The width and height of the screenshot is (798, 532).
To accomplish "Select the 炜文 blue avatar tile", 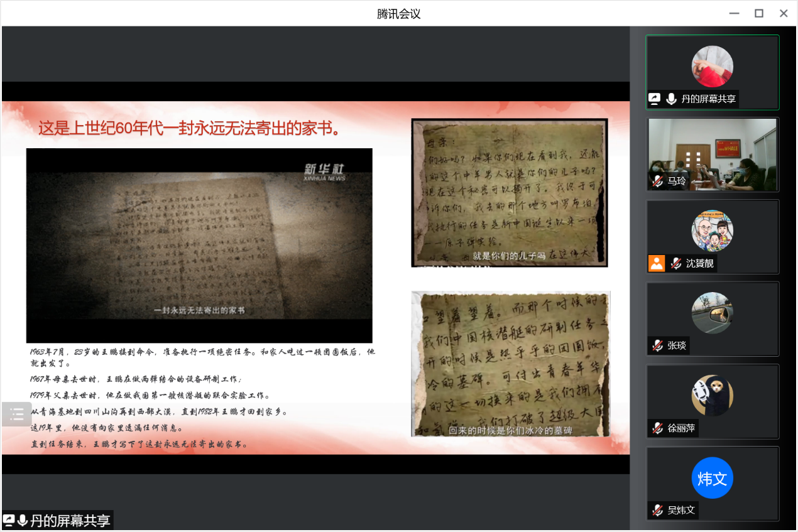I will tap(713, 479).
